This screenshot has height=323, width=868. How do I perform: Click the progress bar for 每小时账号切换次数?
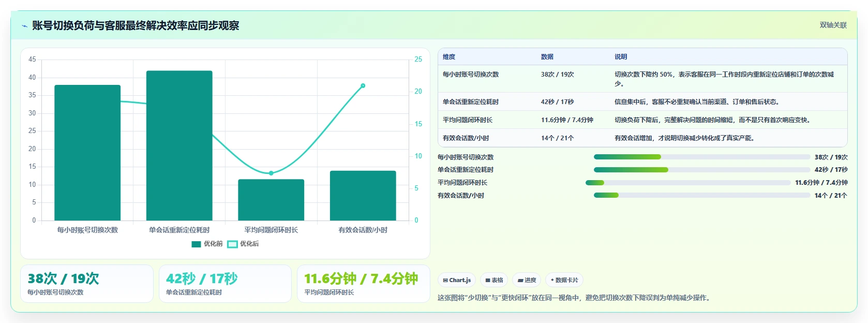(x=702, y=157)
